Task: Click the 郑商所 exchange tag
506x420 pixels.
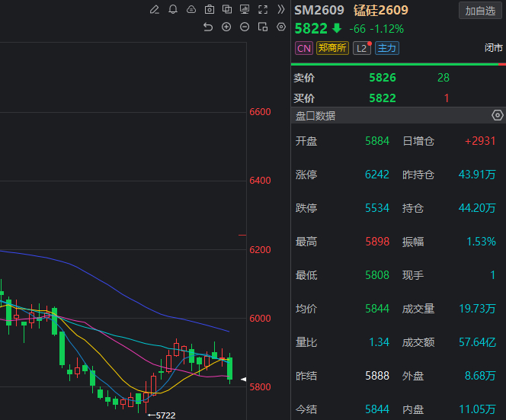Action: pyautogui.click(x=332, y=48)
